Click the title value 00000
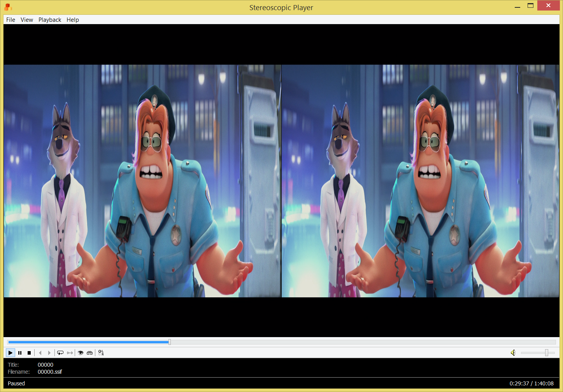This screenshot has width=563, height=392. tap(46, 365)
